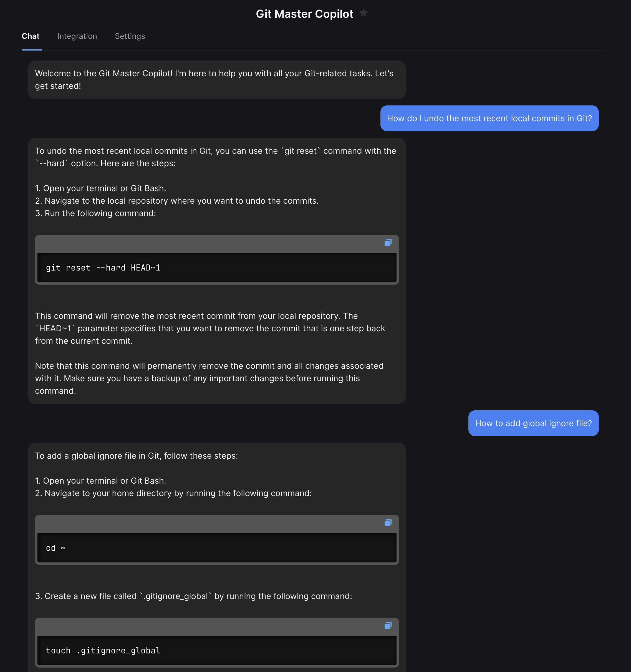
Task: Click the "Create a new file called" step
Action: [193, 596]
